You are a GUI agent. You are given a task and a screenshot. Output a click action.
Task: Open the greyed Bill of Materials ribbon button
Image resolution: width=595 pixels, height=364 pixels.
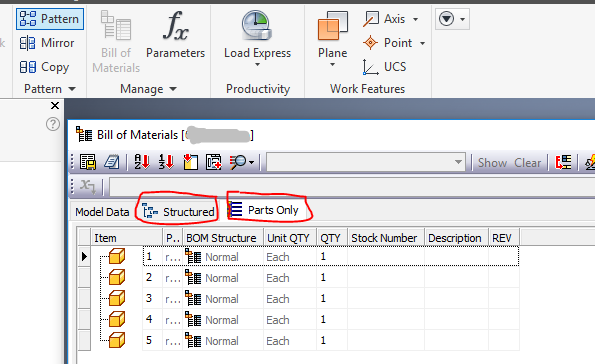pos(116,41)
